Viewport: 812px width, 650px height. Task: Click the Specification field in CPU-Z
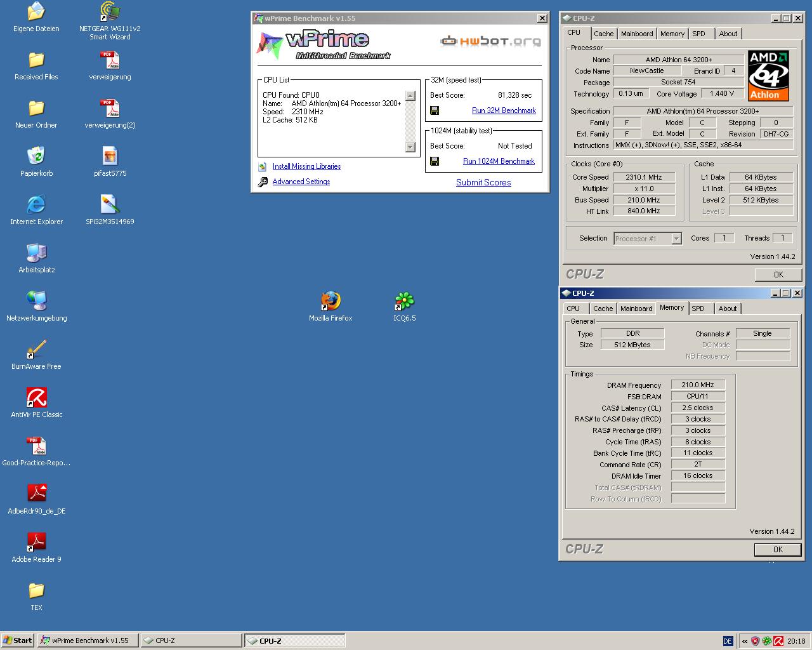(x=703, y=111)
